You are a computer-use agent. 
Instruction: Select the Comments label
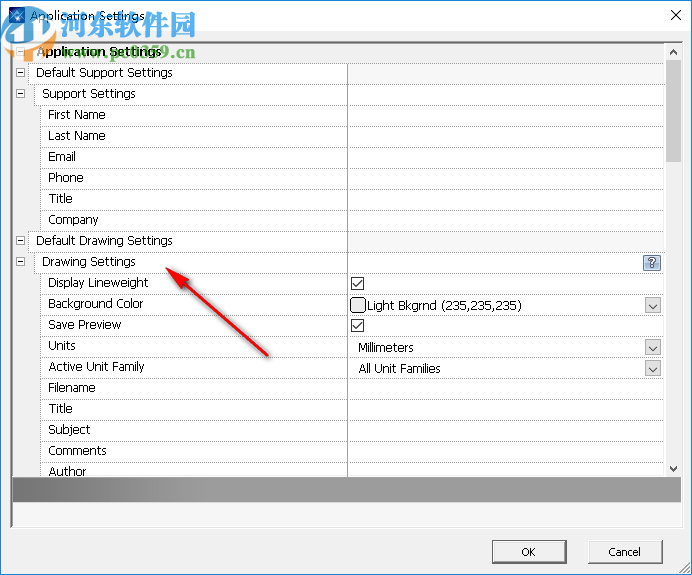[77, 451]
